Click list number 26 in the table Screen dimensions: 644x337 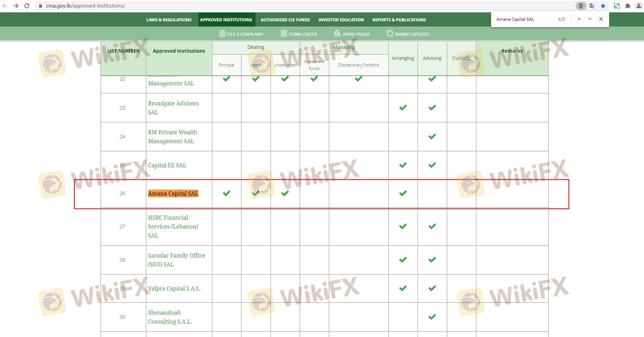[x=122, y=193]
